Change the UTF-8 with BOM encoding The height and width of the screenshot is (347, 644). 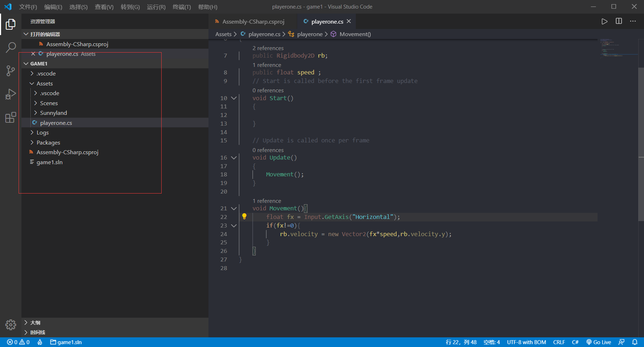tap(526, 342)
